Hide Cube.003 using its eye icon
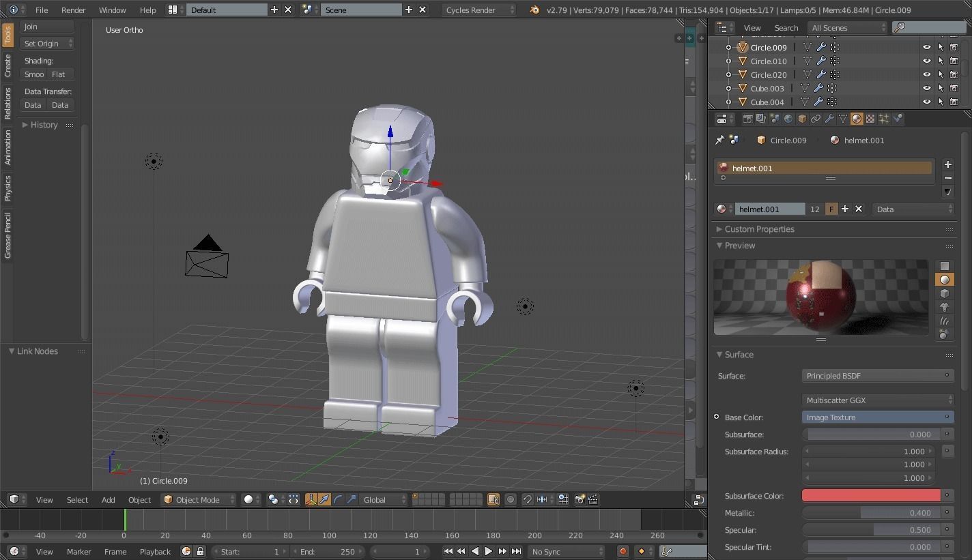The height and width of the screenshot is (560, 972). [x=926, y=88]
